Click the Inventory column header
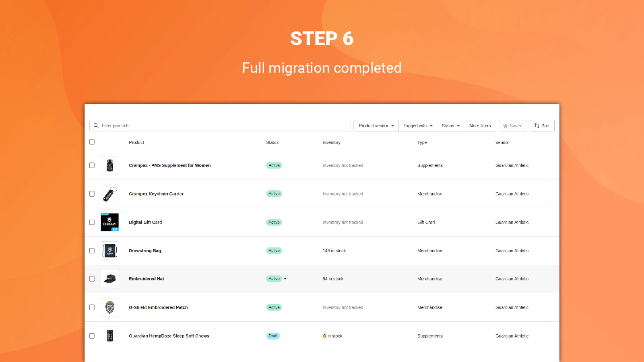This screenshot has height=362, width=644. pyautogui.click(x=331, y=142)
